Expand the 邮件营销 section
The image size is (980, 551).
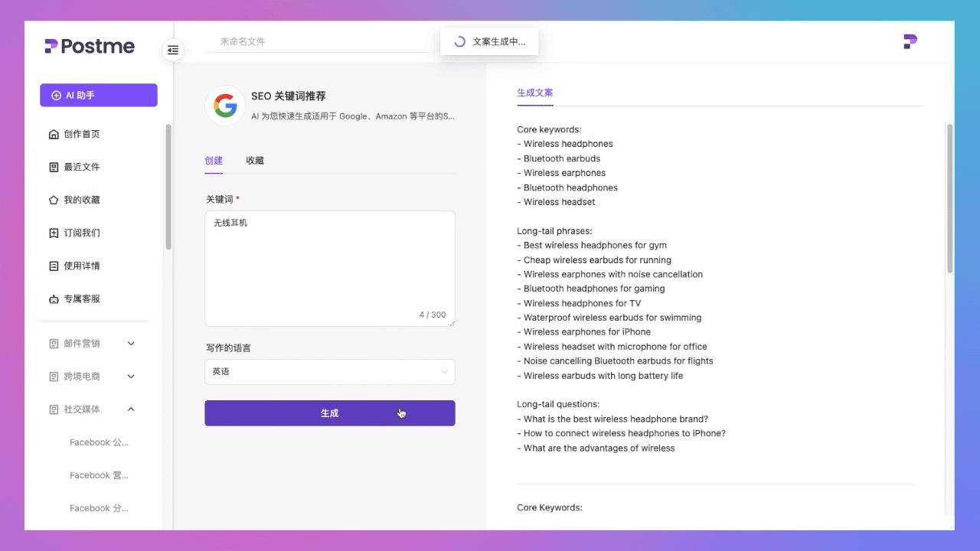130,343
